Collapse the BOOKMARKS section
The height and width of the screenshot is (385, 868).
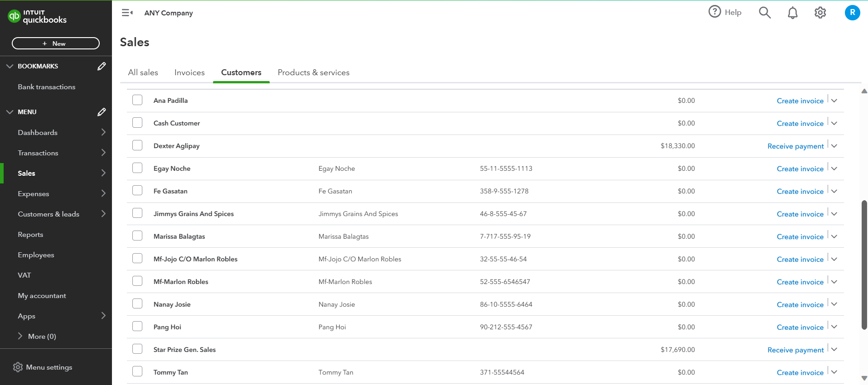pyautogui.click(x=10, y=66)
